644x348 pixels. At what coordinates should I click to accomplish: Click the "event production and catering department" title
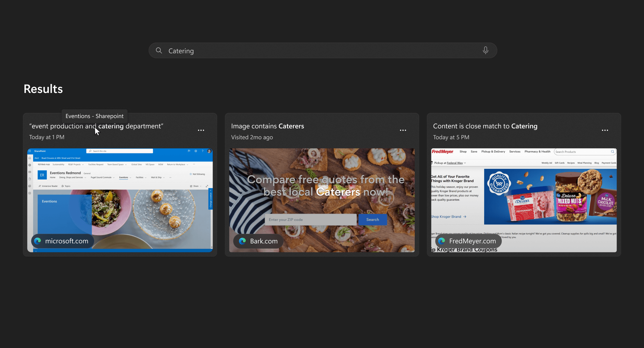point(96,126)
